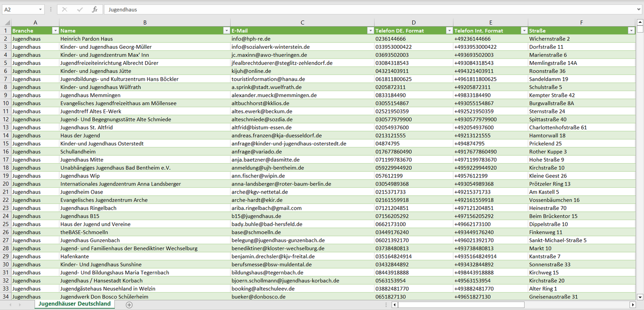Click into the formula bar showing Jugendhaus
Viewport: 644px width, 310px height.
[x=357, y=9]
